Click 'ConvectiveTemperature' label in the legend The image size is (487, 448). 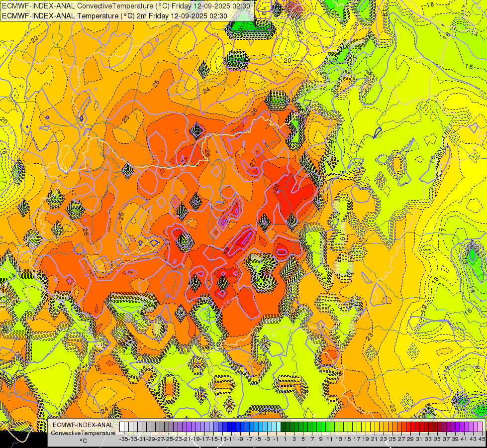tap(83, 433)
